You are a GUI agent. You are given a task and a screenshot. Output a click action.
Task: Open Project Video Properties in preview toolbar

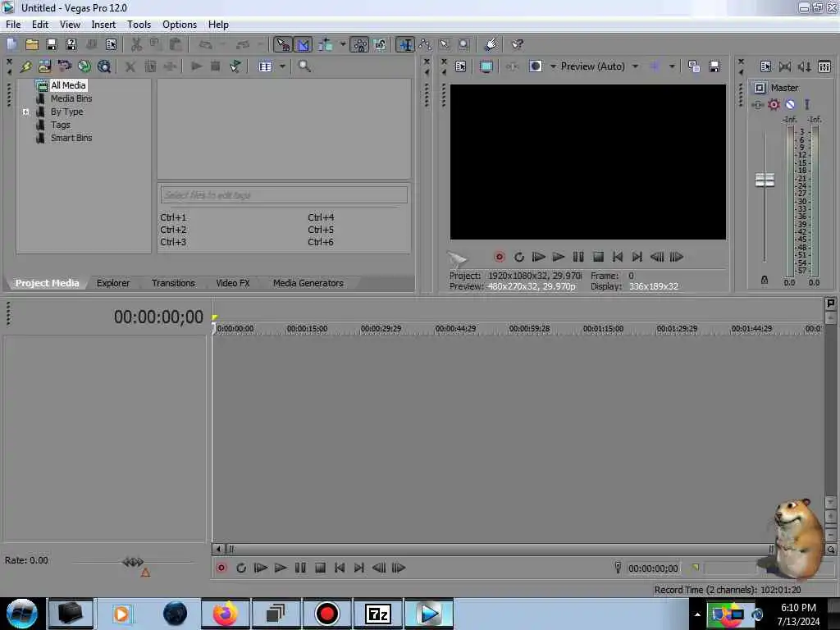tap(460, 66)
